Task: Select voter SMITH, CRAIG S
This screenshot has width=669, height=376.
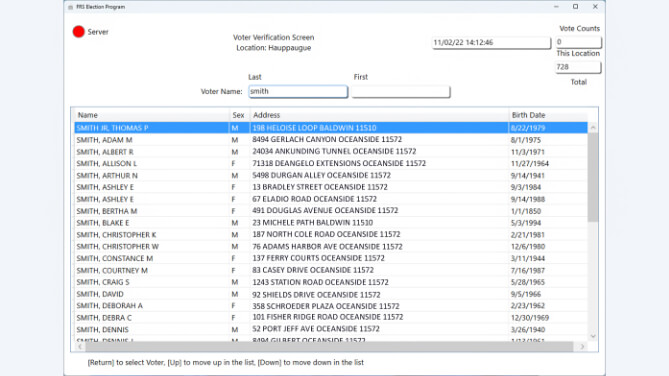Action: (x=331, y=282)
